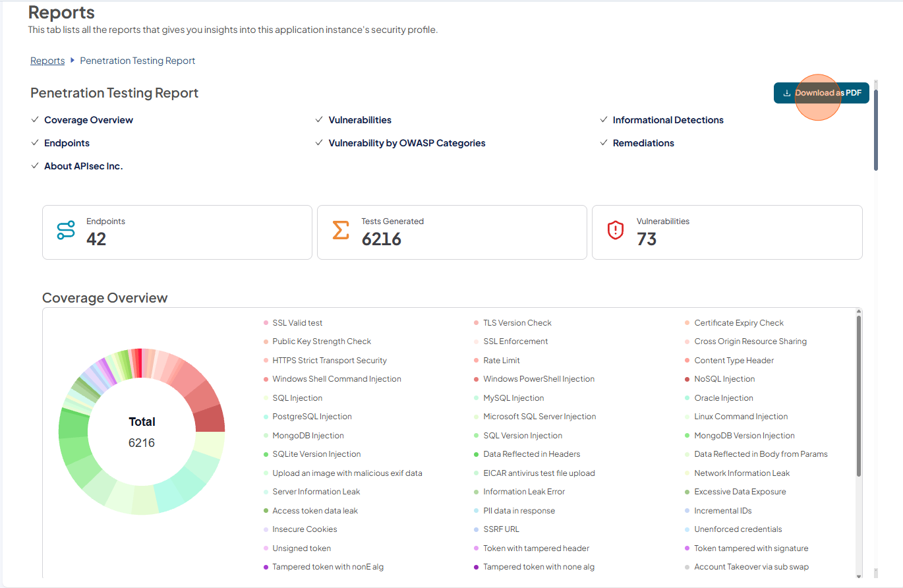The width and height of the screenshot is (903, 588).
Task: Select the Insecure Cookies legend entry
Action: click(x=300, y=529)
